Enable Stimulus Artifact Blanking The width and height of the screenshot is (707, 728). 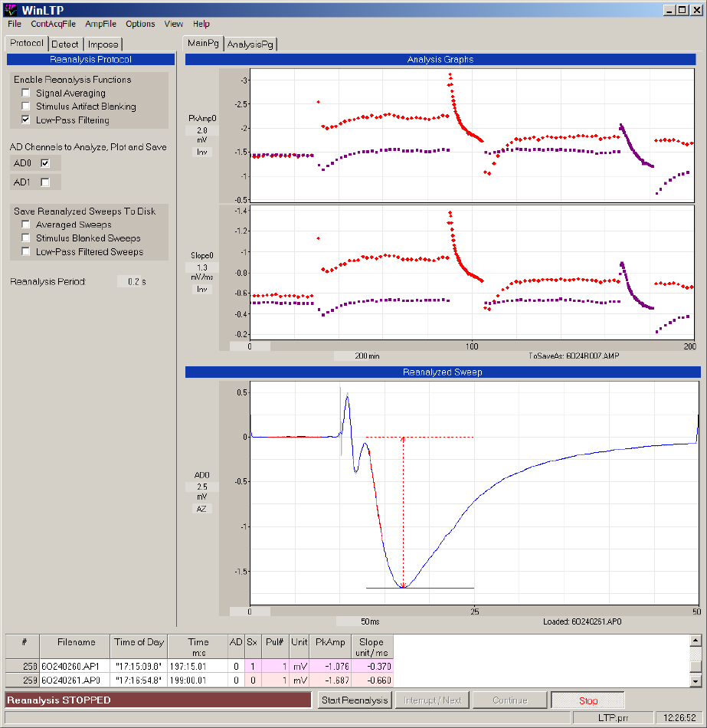[26, 107]
